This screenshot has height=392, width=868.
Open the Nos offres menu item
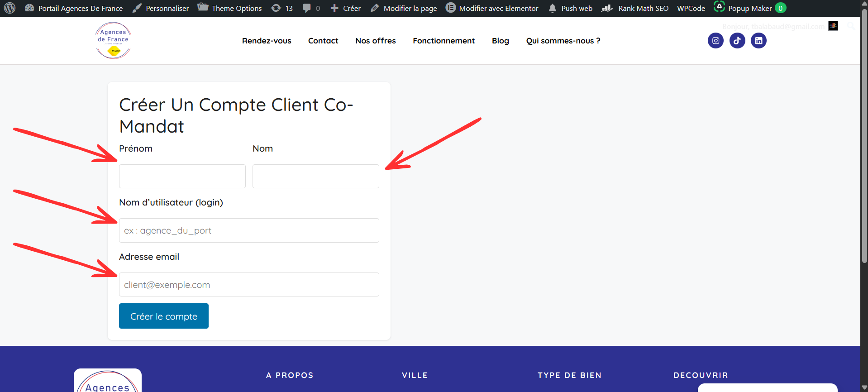pyautogui.click(x=376, y=41)
